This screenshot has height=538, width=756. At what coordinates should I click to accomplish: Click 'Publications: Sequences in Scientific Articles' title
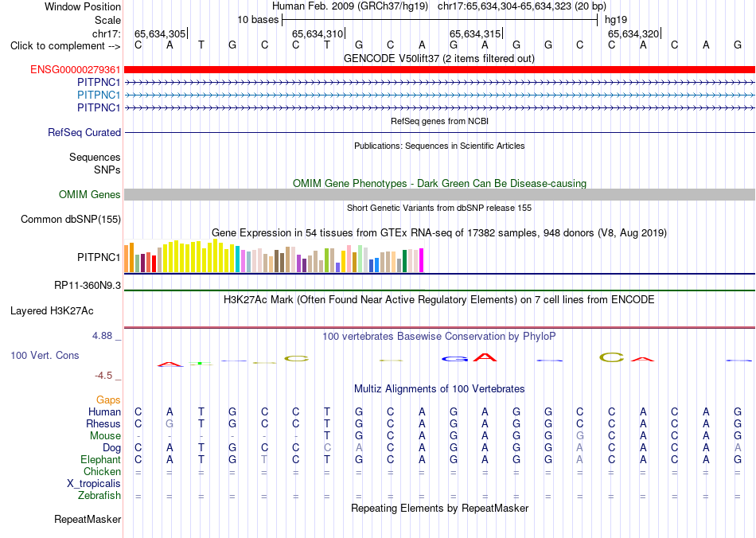click(x=439, y=146)
